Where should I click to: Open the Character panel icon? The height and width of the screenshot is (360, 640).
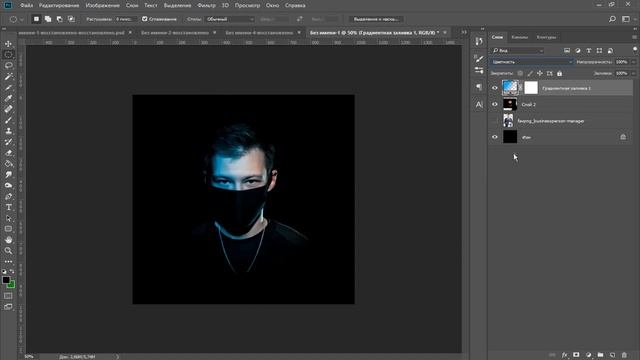pos(479,104)
